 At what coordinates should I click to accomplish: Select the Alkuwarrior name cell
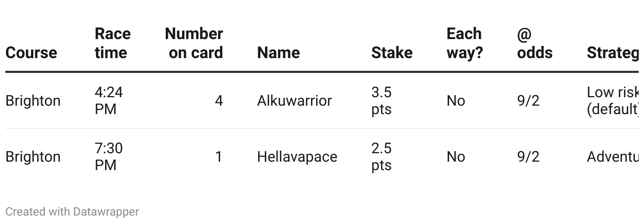294,100
